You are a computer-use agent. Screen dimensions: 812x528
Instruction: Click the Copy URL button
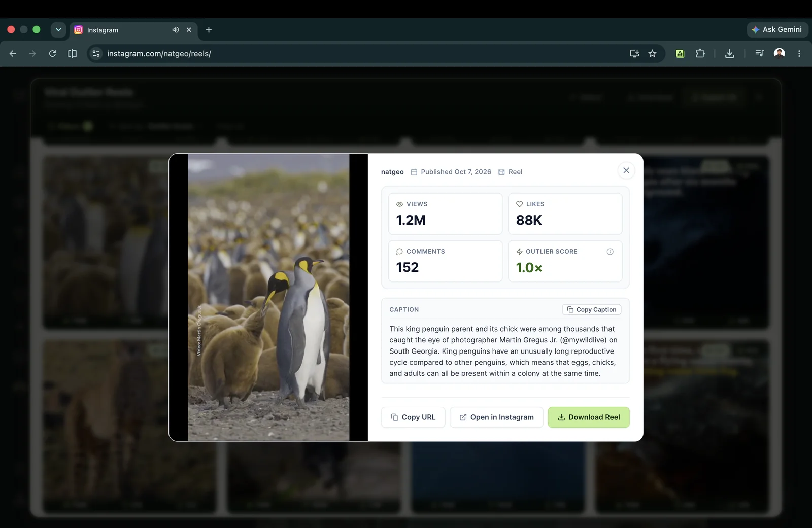pos(413,417)
